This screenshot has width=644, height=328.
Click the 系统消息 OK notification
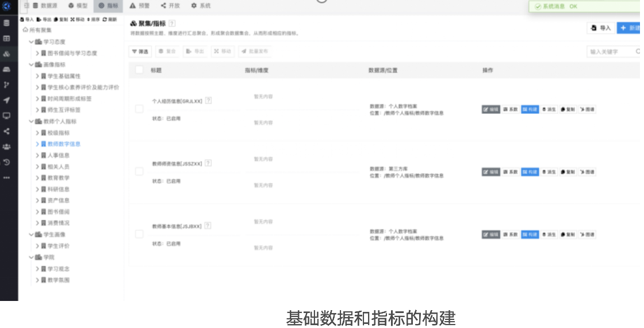585,6
